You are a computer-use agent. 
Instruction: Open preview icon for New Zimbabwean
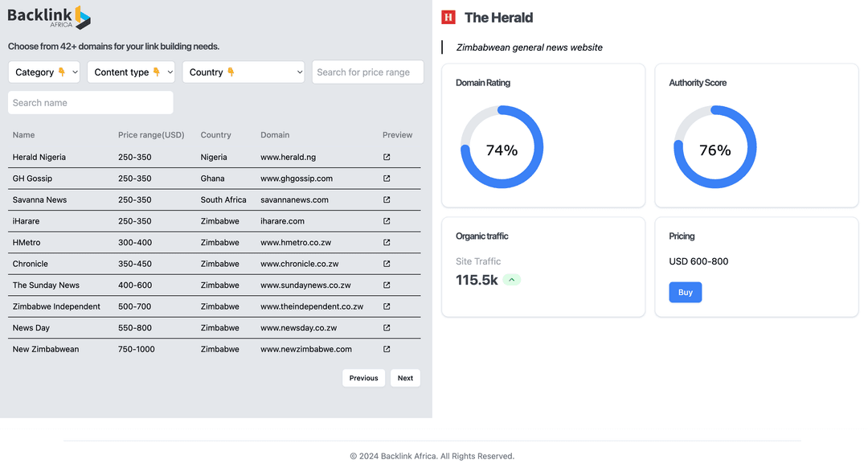[387, 349]
